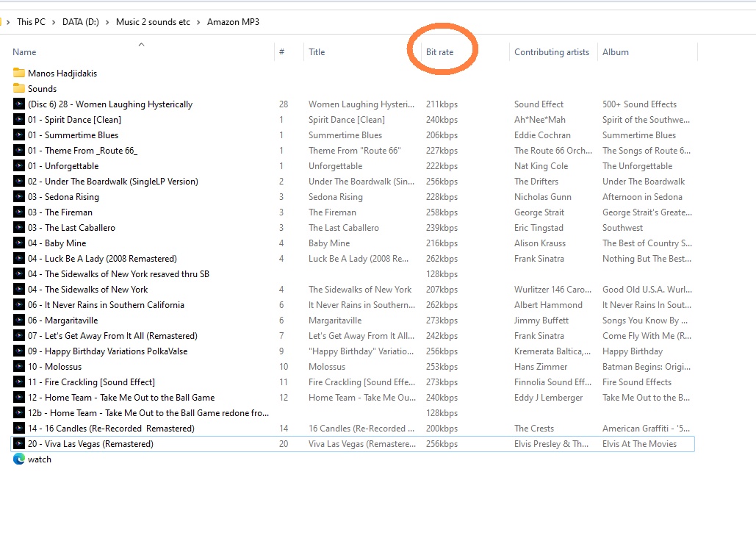Click the Happy Birthday album cell

tap(633, 351)
